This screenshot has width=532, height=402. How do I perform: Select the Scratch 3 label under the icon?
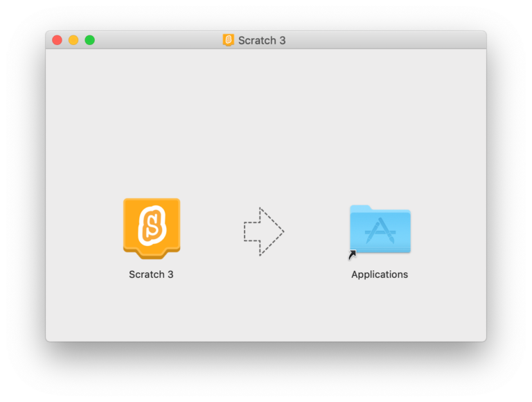(x=151, y=274)
